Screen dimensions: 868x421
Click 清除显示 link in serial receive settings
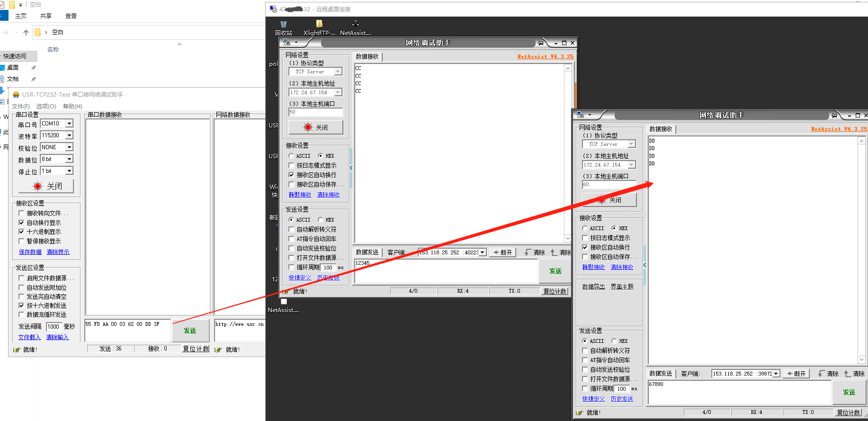pos(58,252)
